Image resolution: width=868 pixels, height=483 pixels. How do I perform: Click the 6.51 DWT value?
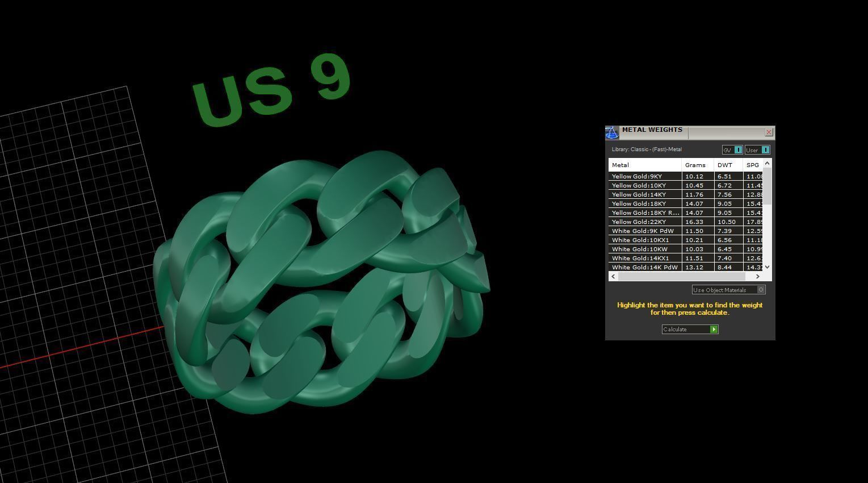coord(724,176)
